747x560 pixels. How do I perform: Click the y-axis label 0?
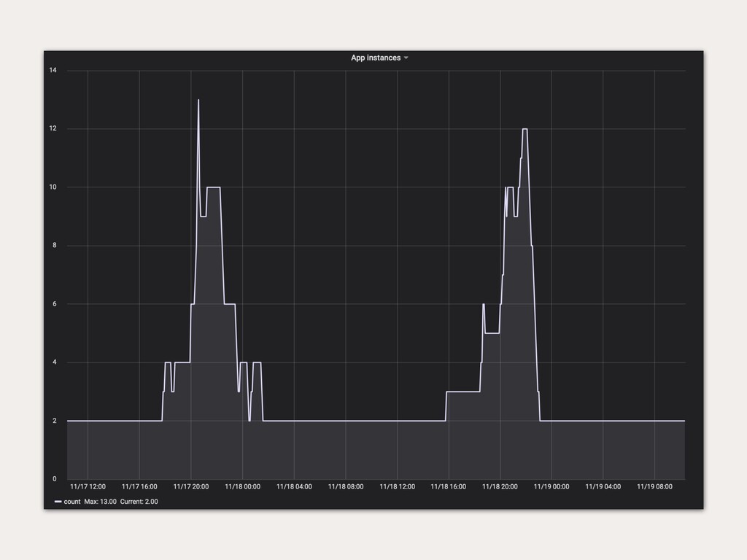[x=54, y=479]
